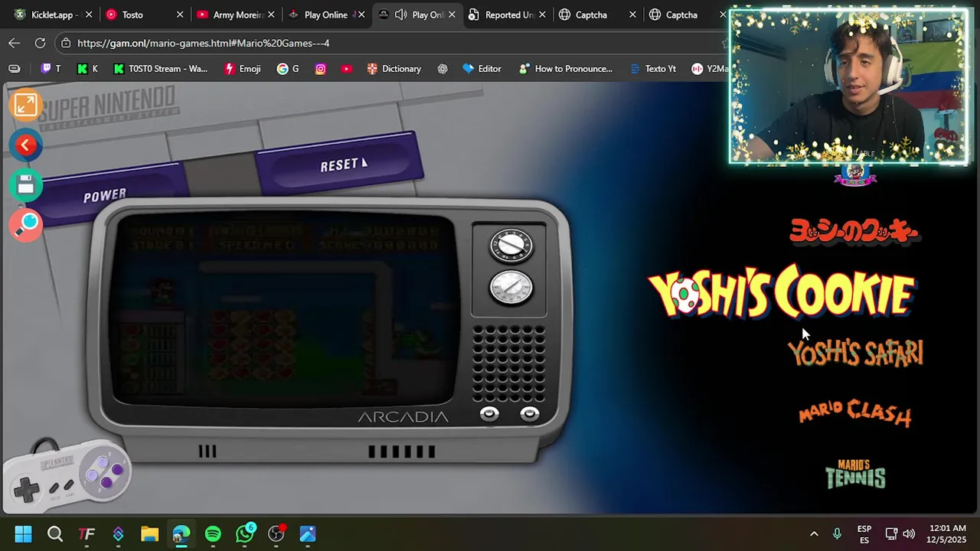980x551 pixels.
Task: Open the volume speaker tray icon
Action: click(x=909, y=534)
